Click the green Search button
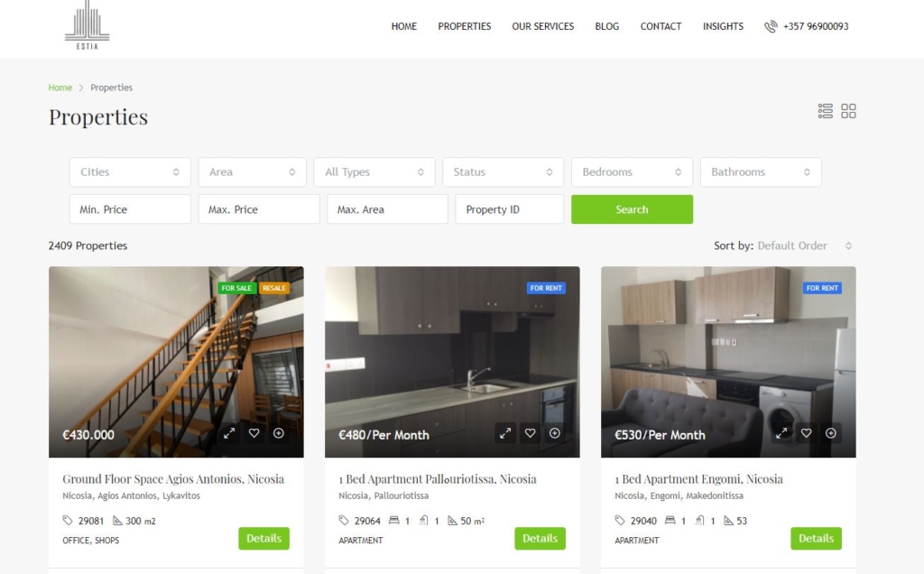 pos(633,209)
